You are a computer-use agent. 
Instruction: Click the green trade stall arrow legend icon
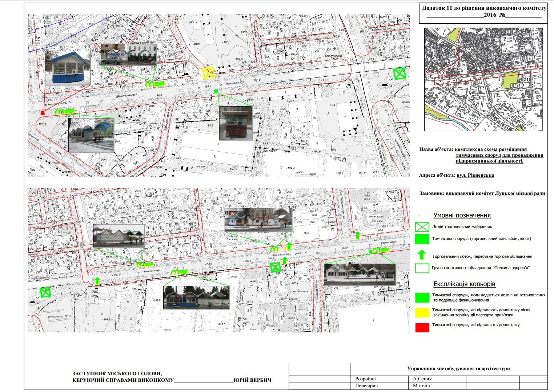coord(422,255)
